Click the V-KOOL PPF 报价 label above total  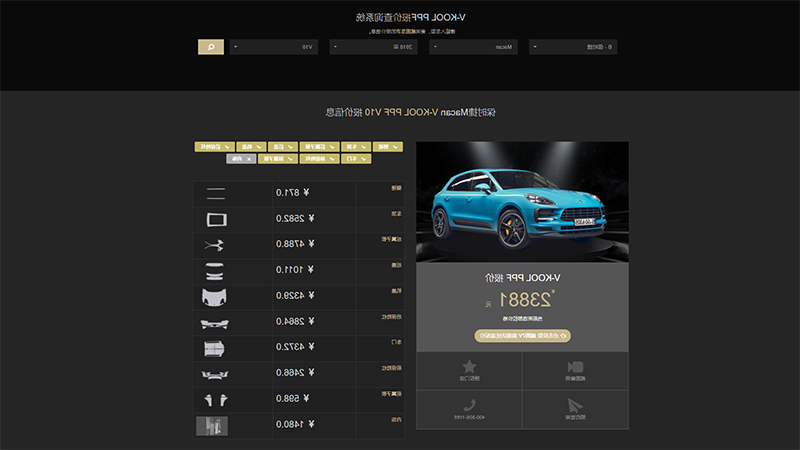click(x=522, y=278)
